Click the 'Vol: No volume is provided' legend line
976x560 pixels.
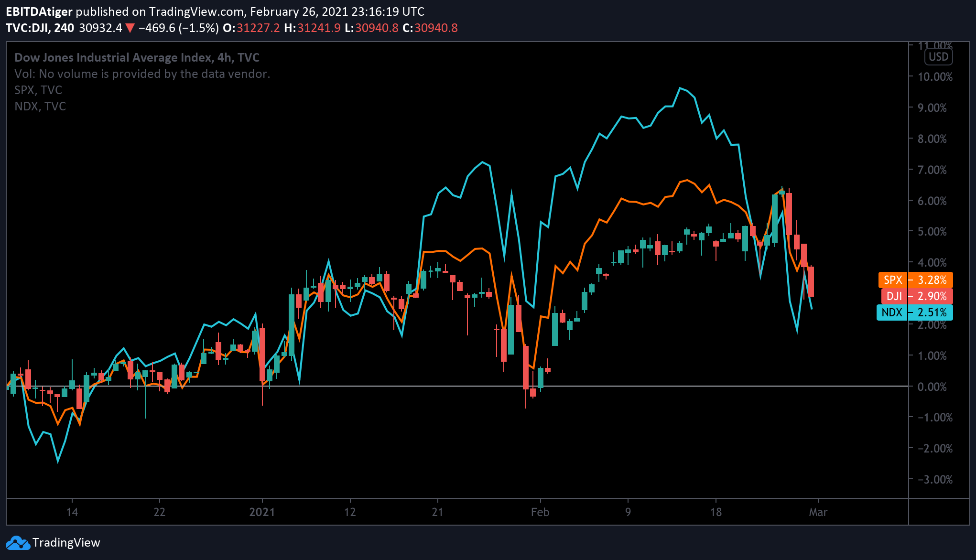(x=142, y=74)
